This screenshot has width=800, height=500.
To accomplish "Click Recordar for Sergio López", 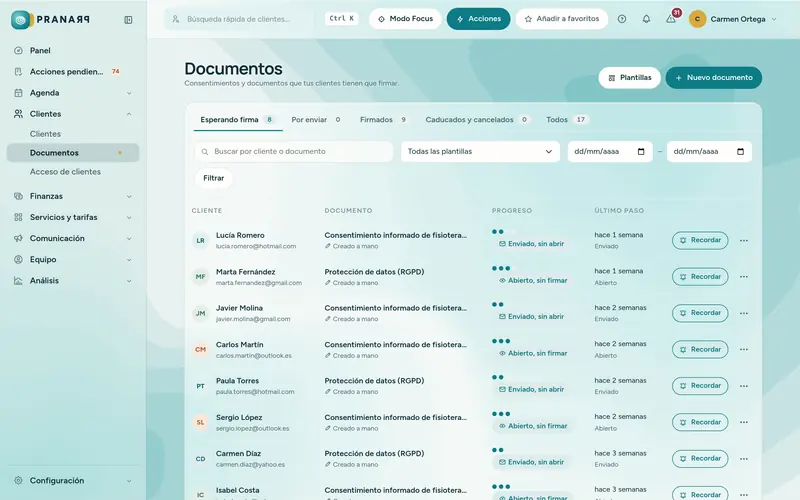I will coord(700,422).
